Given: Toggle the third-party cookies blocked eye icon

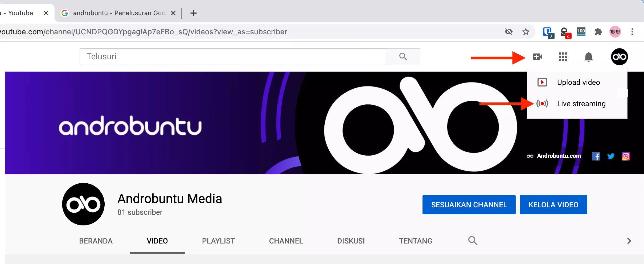Looking at the screenshot, I should click(509, 32).
